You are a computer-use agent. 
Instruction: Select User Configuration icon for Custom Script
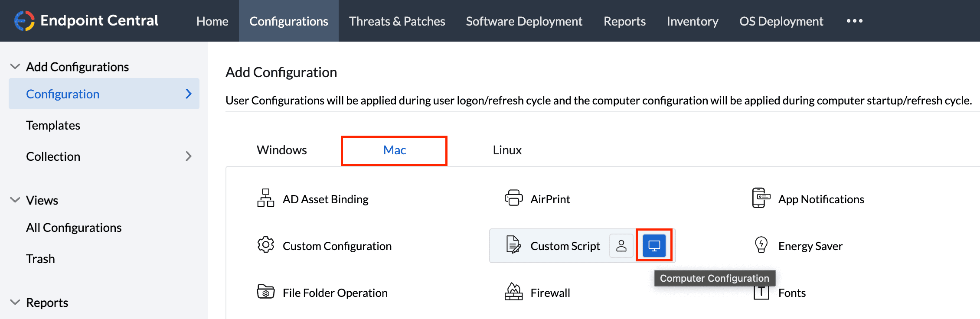tap(621, 246)
